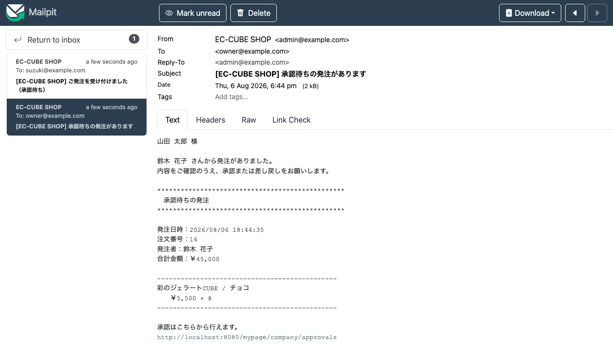Image resolution: width=613 pixels, height=364 pixels.
Task: Click the Delete button
Action: tap(253, 13)
